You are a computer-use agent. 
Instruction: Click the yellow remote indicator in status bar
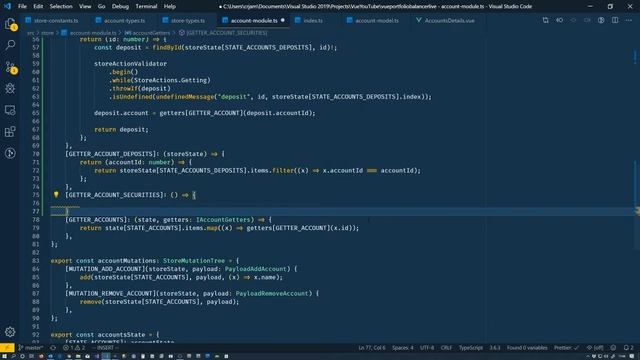(x=7, y=348)
